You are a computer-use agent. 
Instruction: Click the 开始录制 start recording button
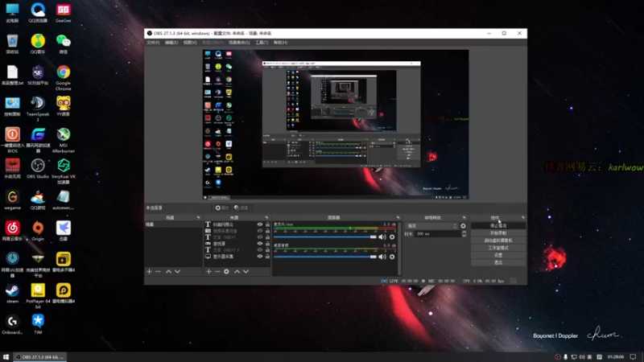click(498, 233)
